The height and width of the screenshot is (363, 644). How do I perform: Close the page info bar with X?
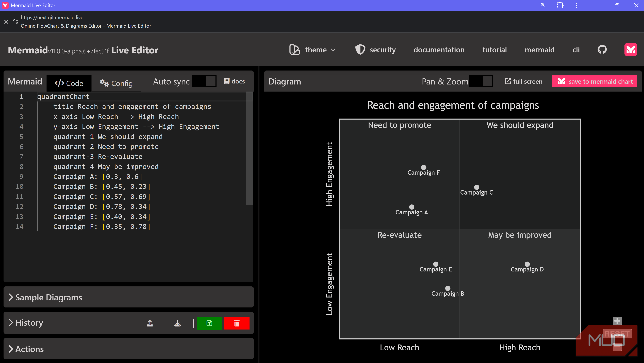click(x=6, y=22)
